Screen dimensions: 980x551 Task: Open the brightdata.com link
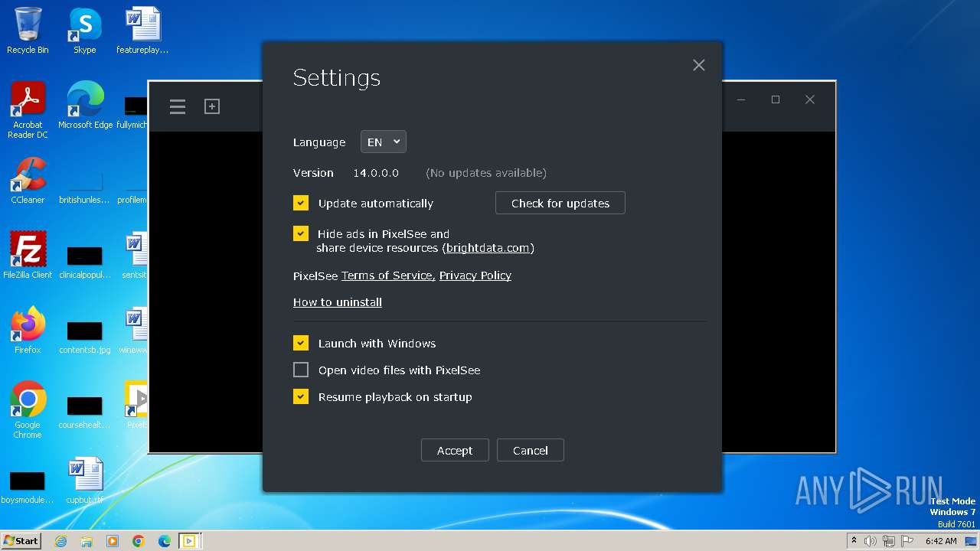coord(488,248)
